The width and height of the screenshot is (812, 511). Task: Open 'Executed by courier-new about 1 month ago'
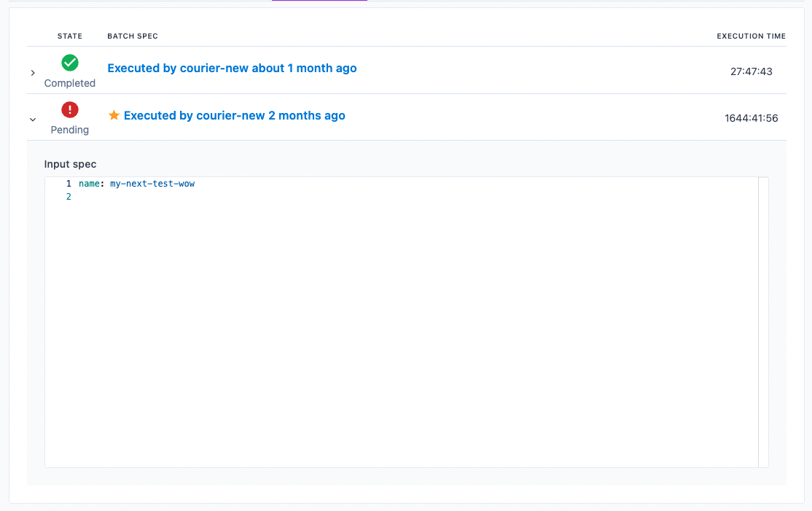click(232, 69)
